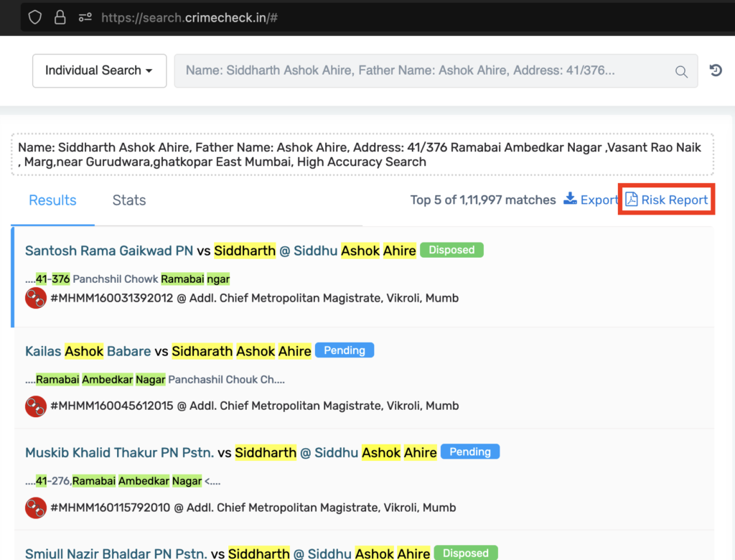Click the search query input field
The image size is (735, 560).
(436, 71)
